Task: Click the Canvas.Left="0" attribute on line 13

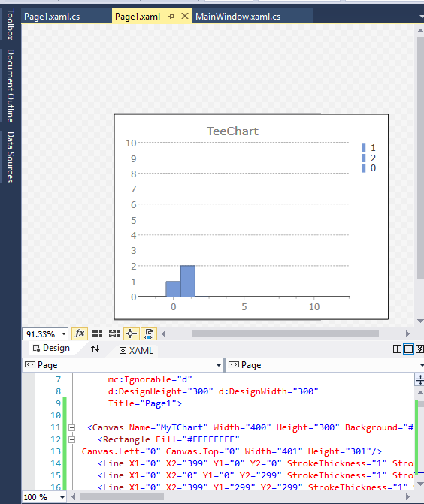Action: [x=121, y=451]
